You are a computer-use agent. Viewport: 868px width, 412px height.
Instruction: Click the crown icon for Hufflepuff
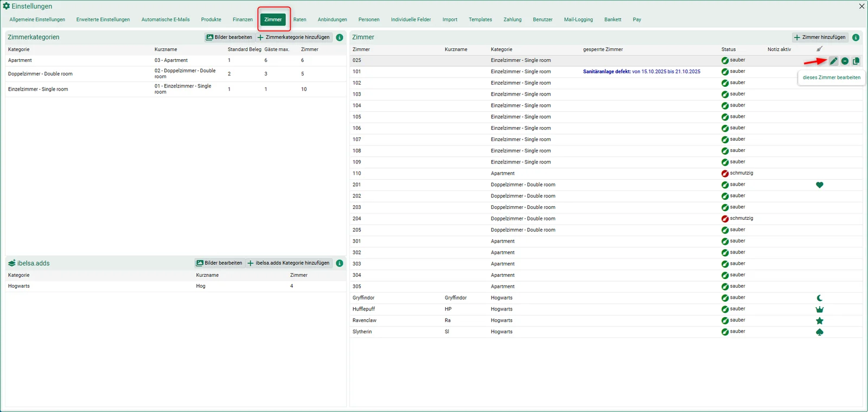click(x=820, y=309)
